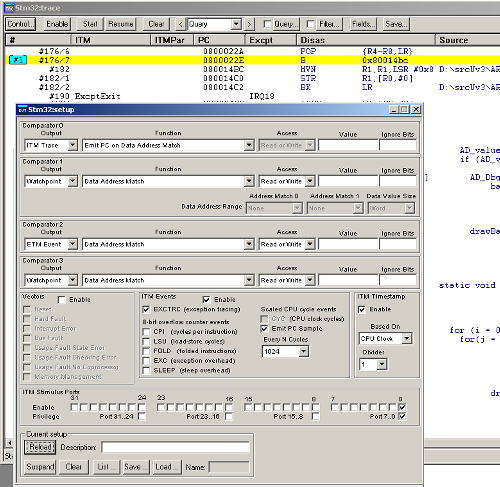Click the next query arrow button
The width and height of the screenshot is (500, 487).
[x=249, y=24]
